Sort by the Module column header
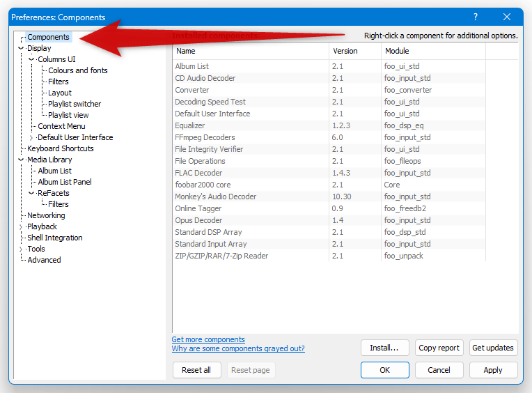The image size is (532, 393). (433, 52)
